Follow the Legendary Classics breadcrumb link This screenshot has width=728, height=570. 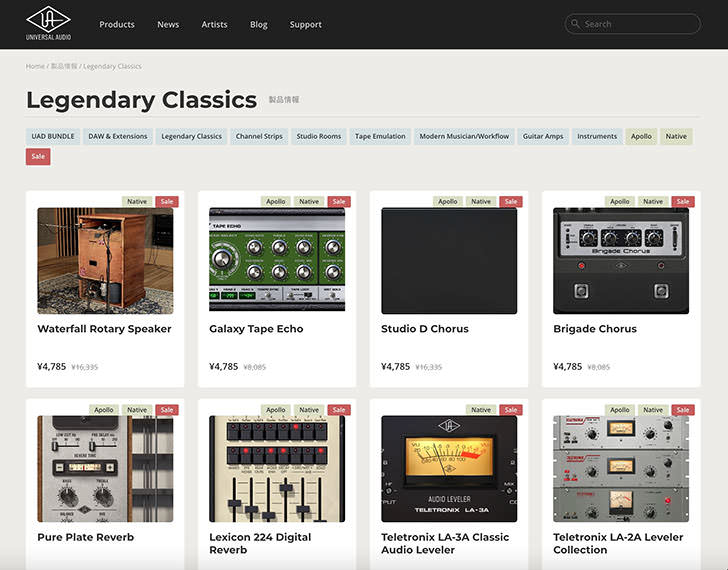pos(112,66)
